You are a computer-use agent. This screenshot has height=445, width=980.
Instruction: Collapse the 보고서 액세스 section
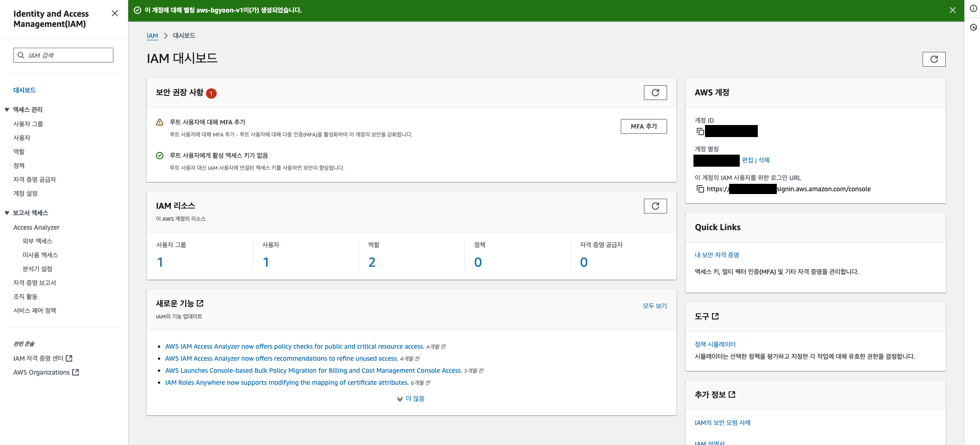pos(7,213)
